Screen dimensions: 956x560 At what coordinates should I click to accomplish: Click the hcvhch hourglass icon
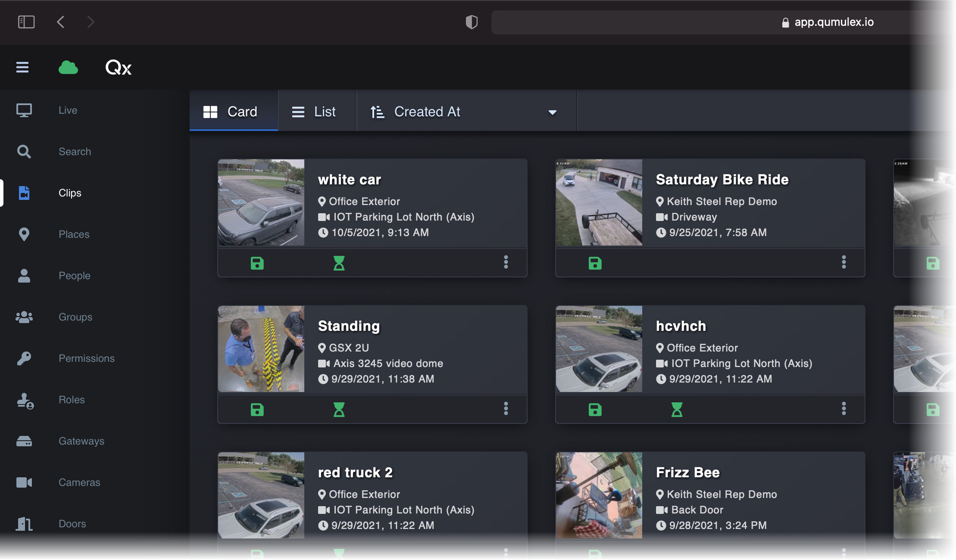677,409
